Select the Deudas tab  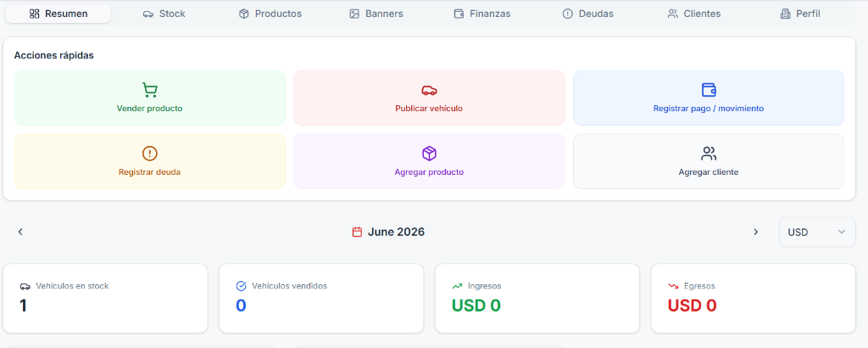coord(588,14)
